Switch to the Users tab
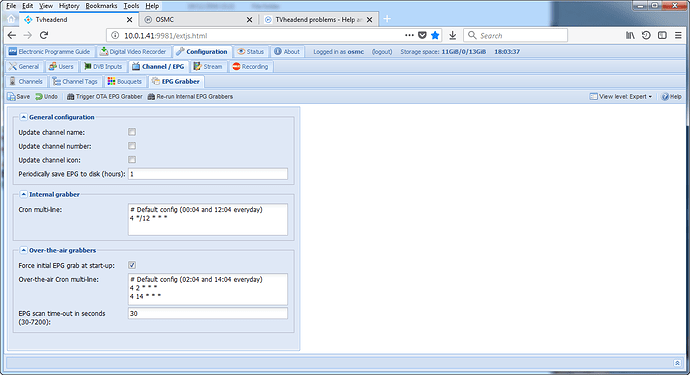Viewport: 690px width, 375px height. click(61, 66)
